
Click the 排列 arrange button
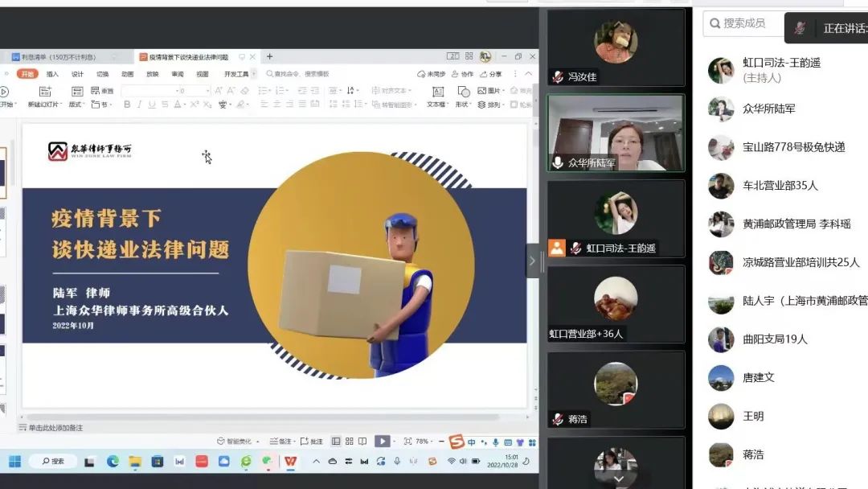click(490, 104)
